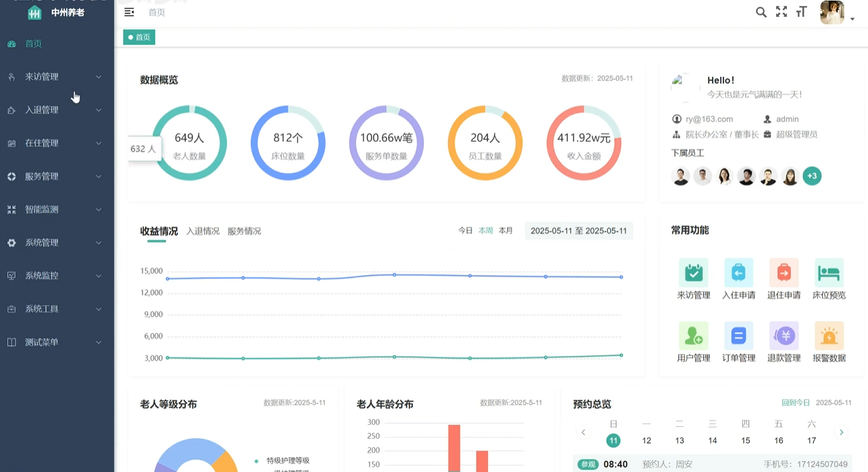Click the +3 more subordinates badge
Viewport: 868px width, 472px height.
click(812, 176)
